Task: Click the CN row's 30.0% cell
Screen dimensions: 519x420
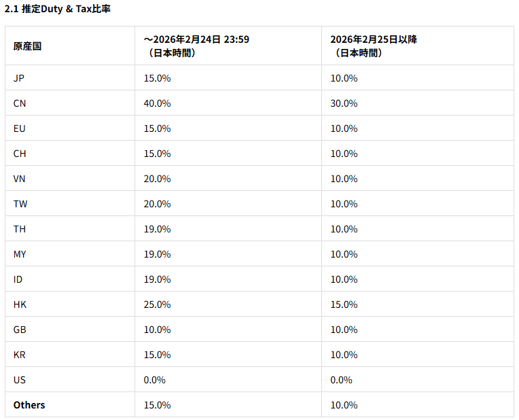Action: (344, 103)
